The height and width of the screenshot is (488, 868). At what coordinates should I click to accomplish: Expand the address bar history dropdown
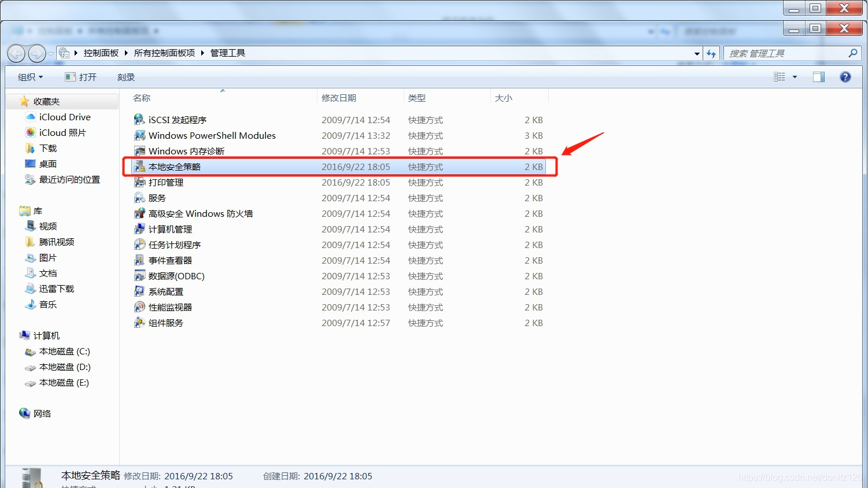pos(696,53)
